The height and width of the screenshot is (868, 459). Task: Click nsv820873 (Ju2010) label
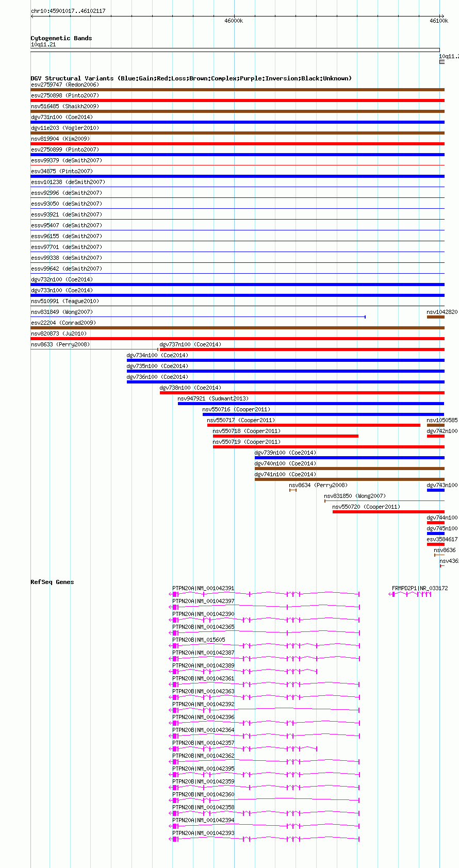(x=59, y=333)
